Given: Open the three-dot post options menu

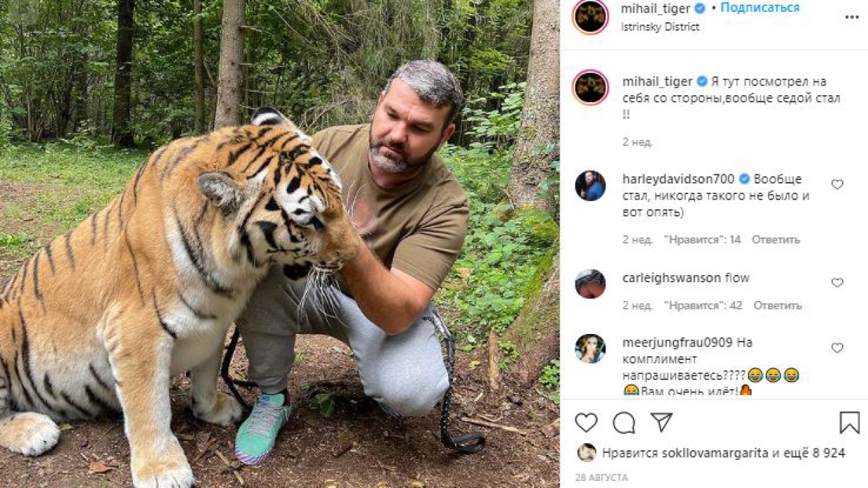Looking at the screenshot, I should 851,17.
